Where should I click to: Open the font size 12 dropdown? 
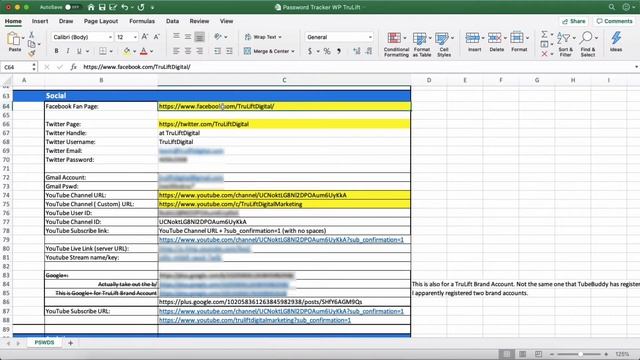click(135, 37)
